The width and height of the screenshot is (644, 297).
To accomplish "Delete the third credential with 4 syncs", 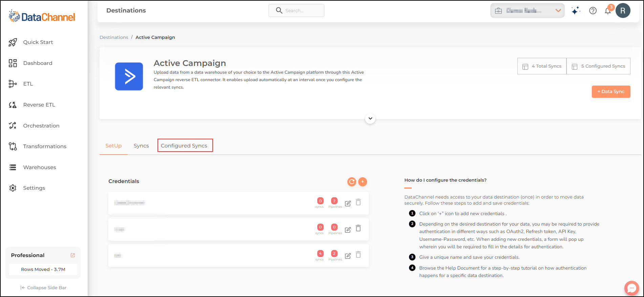I will coord(358,255).
